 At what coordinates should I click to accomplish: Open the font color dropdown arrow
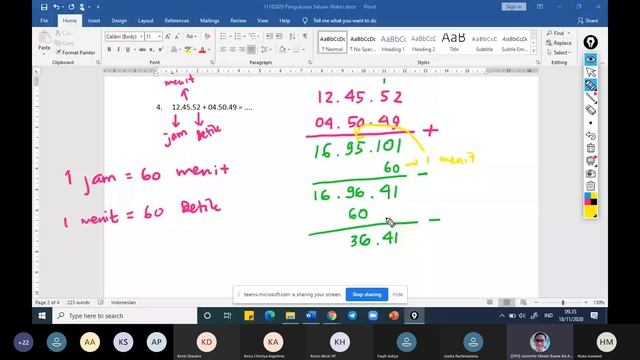[209, 50]
